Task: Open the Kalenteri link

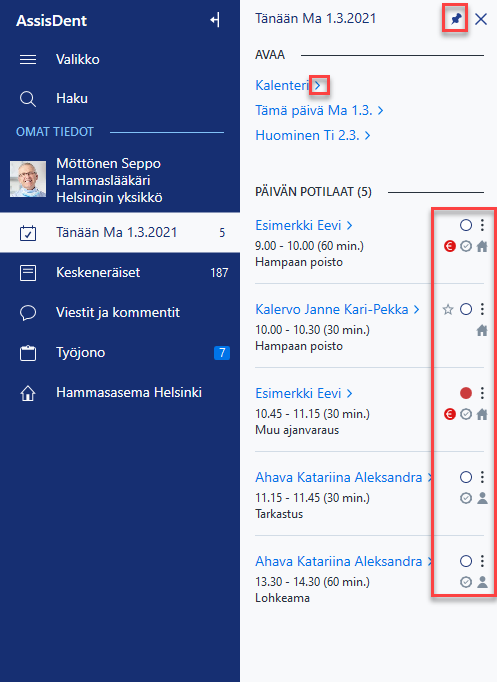Action: click(x=281, y=85)
